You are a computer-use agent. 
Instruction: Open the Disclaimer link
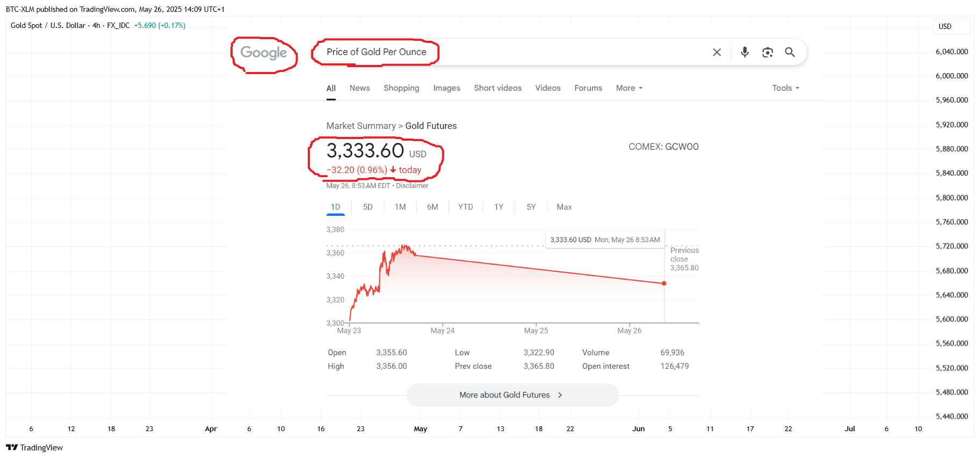click(x=412, y=186)
